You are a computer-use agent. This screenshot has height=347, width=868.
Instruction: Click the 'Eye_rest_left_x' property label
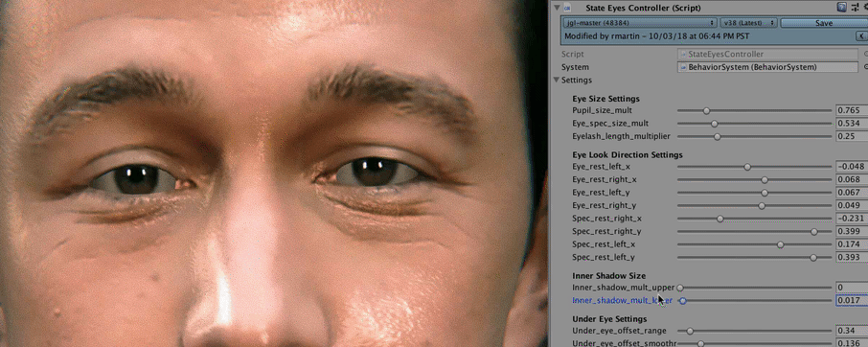click(601, 167)
